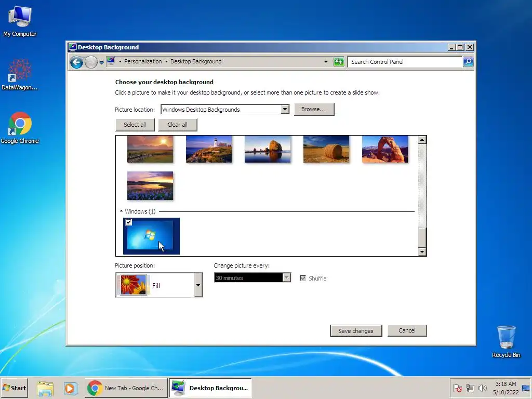Click the Desktop Background title bar icon
532x399 pixels.
[72, 47]
